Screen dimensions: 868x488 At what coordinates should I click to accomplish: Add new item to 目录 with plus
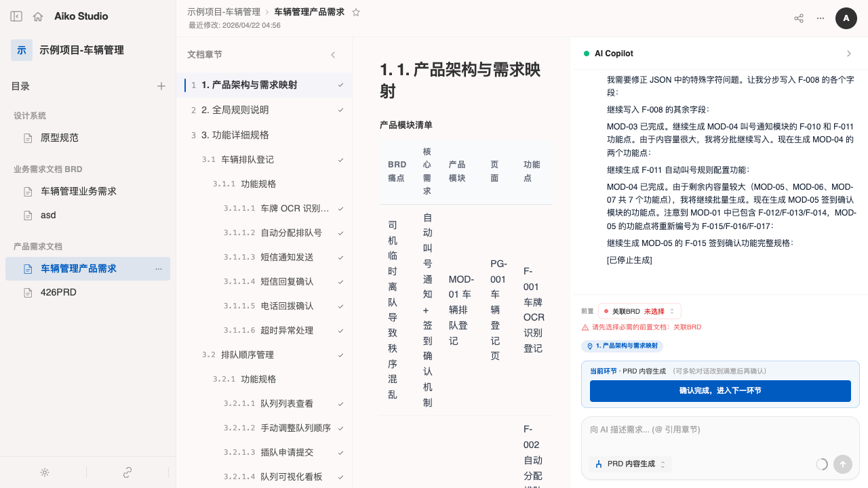click(161, 86)
